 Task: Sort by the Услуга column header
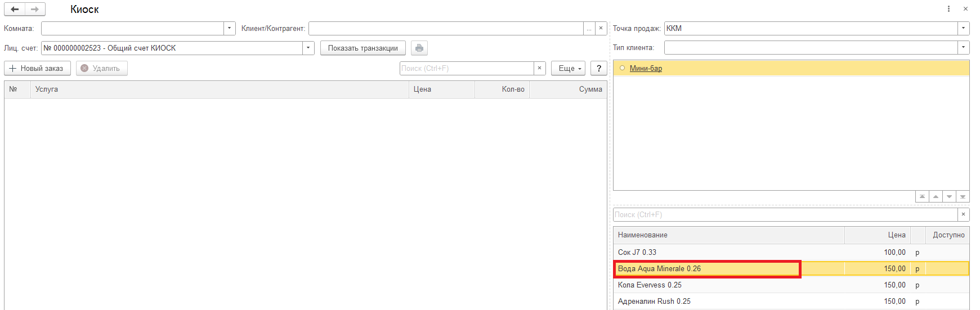220,89
